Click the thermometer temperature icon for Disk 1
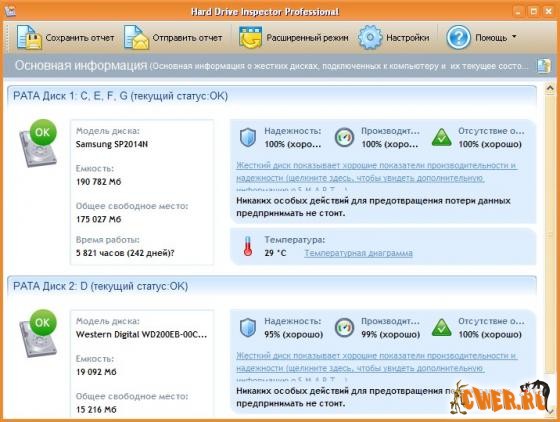This screenshot has height=422, width=560. pyautogui.click(x=248, y=246)
